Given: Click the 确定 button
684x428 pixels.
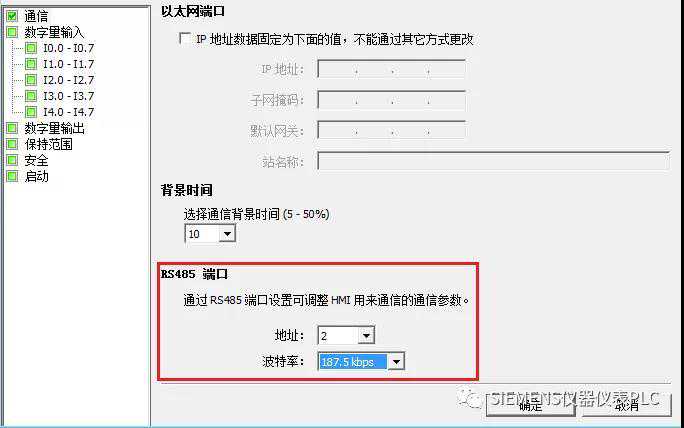Looking at the screenshot, I should (530, 405).
